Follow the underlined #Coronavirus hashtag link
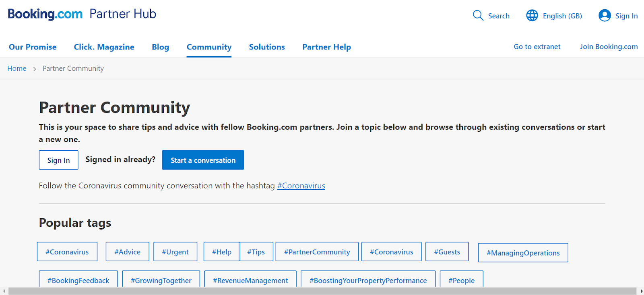644x295 pixels. point(301,186)
